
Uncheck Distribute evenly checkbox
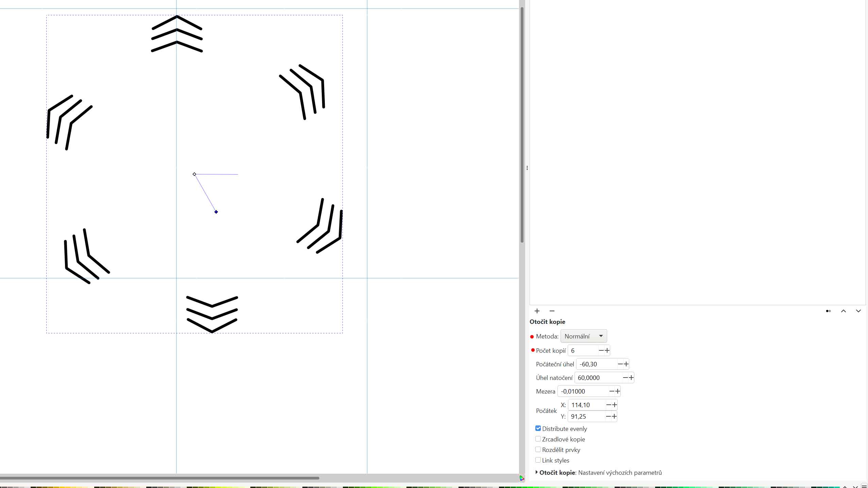tap(538, 429)
